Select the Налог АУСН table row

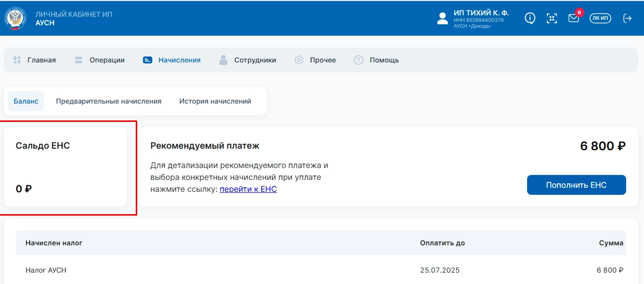point(321,270)
